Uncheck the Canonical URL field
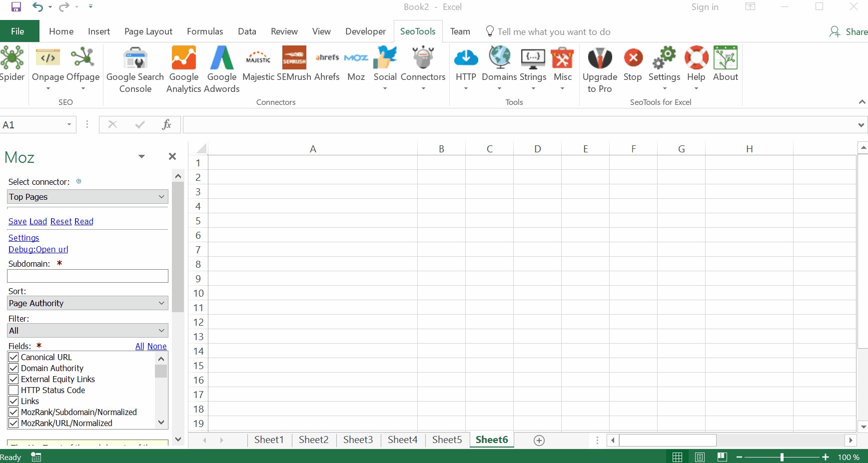 [13, 357]
